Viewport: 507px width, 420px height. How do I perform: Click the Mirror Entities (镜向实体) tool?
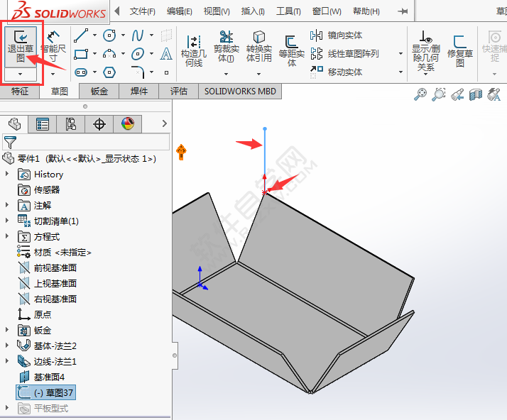(337, 35)
